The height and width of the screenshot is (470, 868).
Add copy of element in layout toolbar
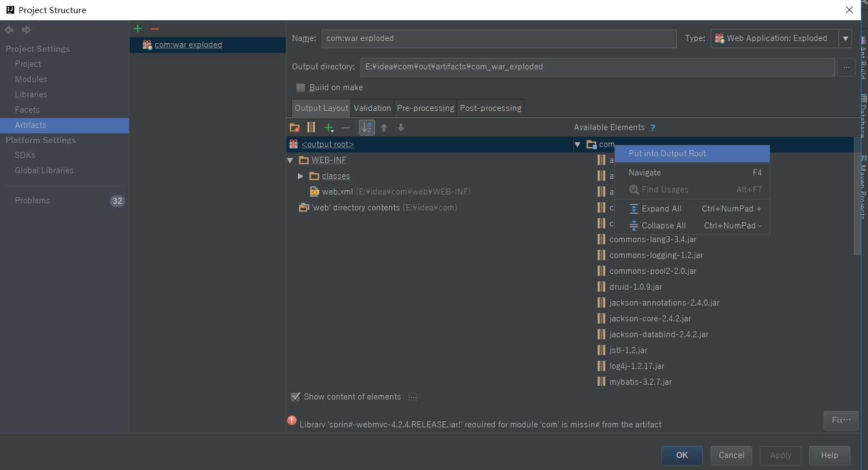329,127
